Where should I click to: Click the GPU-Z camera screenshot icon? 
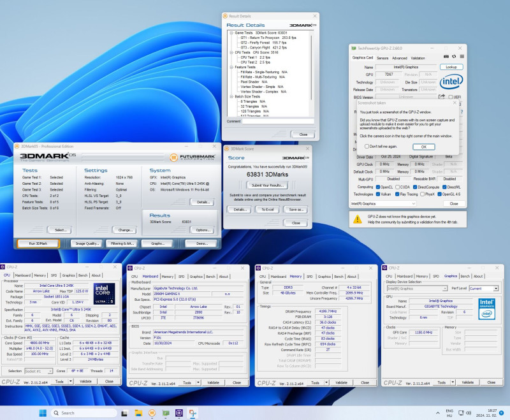(x=446, y=57)
